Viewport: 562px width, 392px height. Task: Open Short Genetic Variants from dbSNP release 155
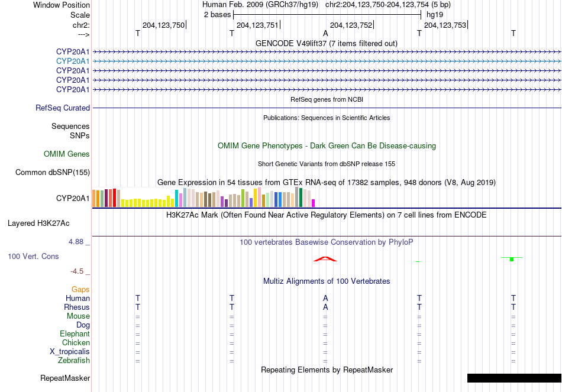coord(327,164)
